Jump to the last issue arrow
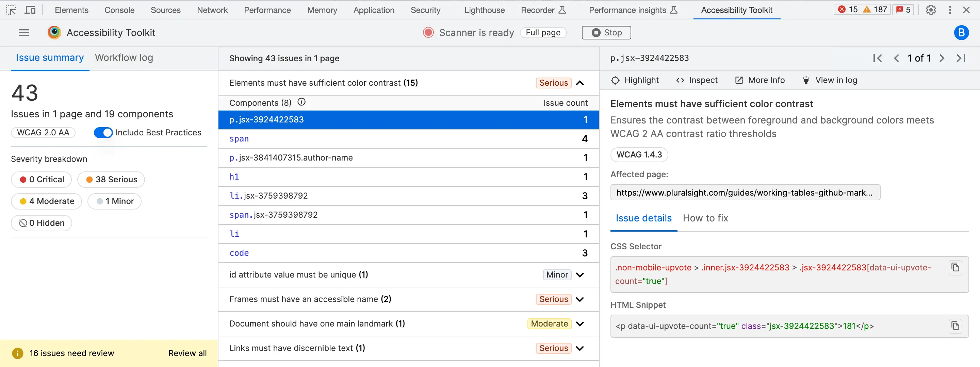Viewport: 980px width, 367px height. point(961,58)
